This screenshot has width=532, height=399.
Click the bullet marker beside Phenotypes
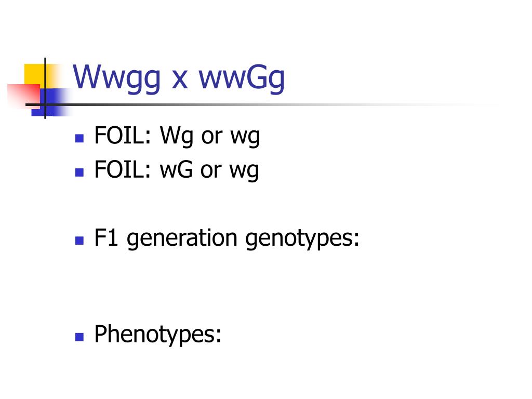coord(79,337)
